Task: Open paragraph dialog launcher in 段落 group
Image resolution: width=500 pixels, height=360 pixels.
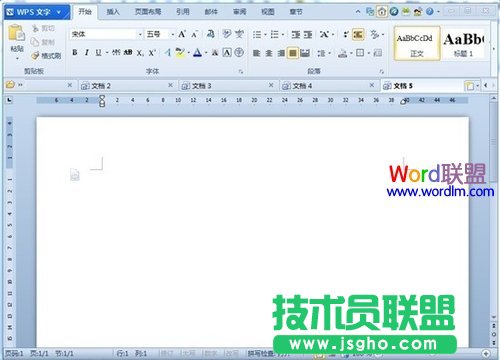Action: (382, 71)
